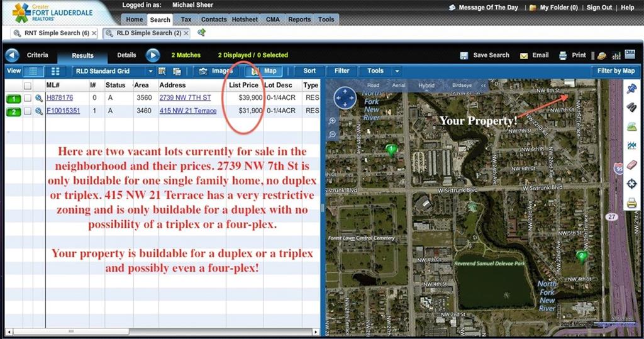Collapse the map type bar chevron

[x=482, y=86]
